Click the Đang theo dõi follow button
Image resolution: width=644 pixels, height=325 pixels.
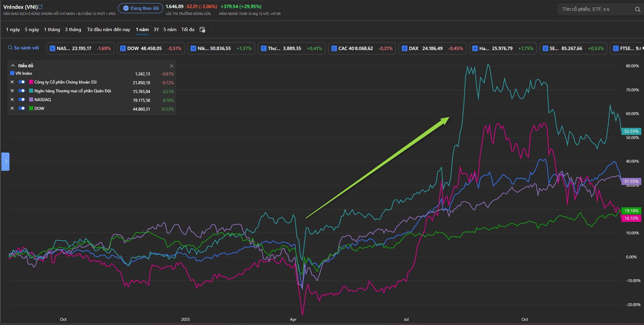pos(141,8)
